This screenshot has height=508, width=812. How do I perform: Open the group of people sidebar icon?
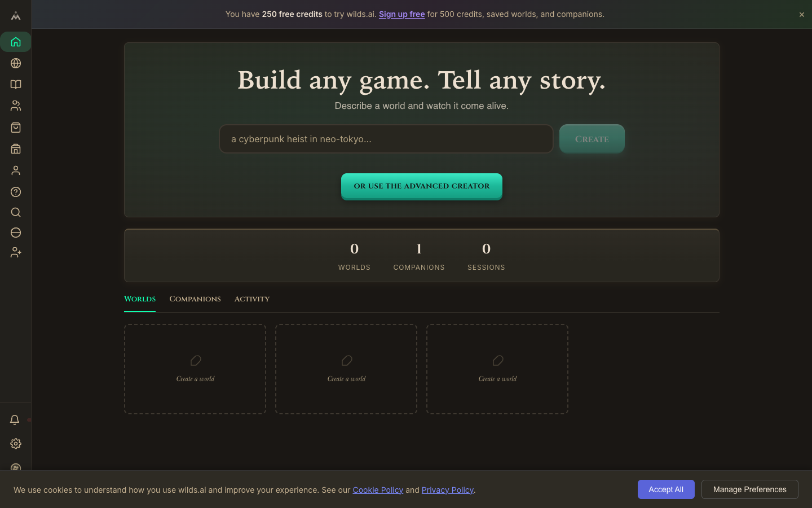point(16,106)
